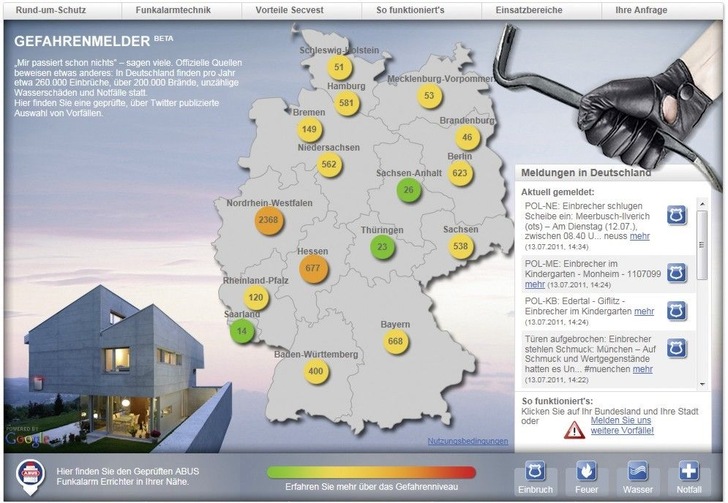Open the Nutzungsbedingungen link

click(467, 442)
